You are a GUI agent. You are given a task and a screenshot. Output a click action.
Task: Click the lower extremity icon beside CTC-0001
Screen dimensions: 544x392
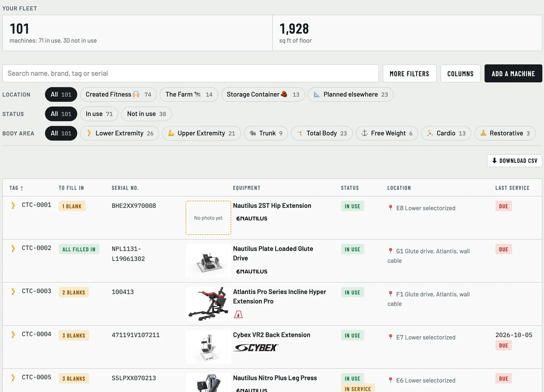pyautogui.click(x=13, y=205)
